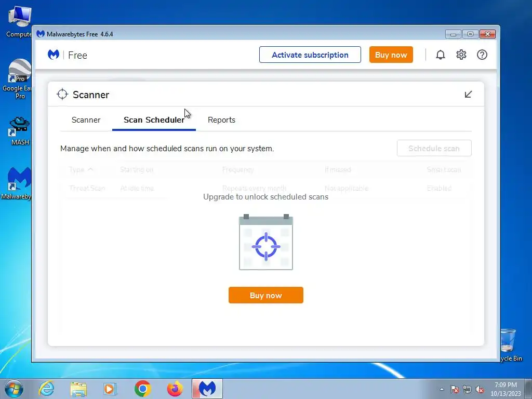The image size is (532, 399).
Task: Select the Scan Scheduler tab
Action: point(154,120)
